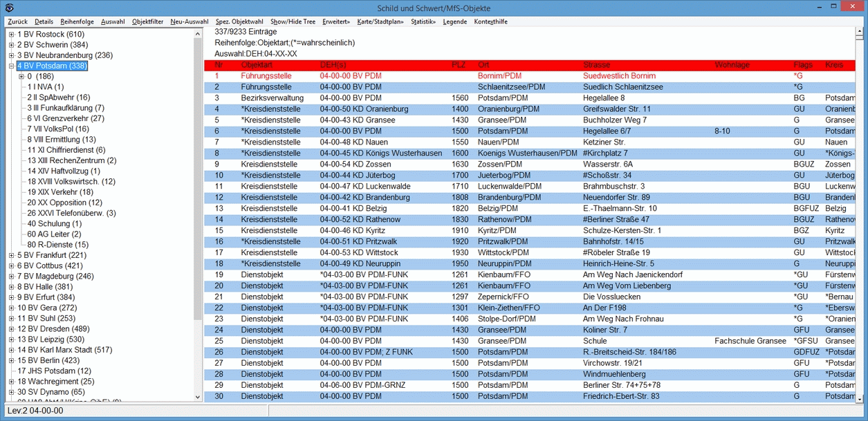Screen dimensions: 868x421
Task: Click street cell 'Buchholzer Weg 7'
Action: point(615,120)
